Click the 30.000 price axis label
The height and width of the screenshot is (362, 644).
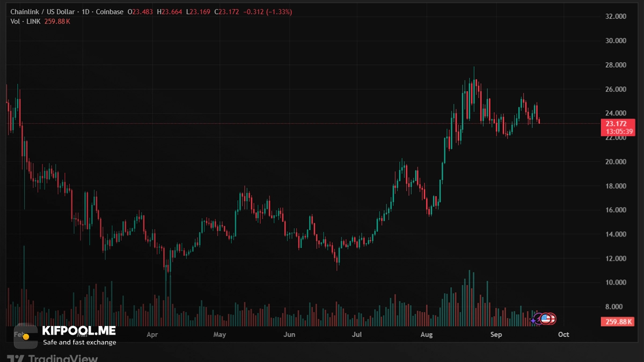coord(616,41)
